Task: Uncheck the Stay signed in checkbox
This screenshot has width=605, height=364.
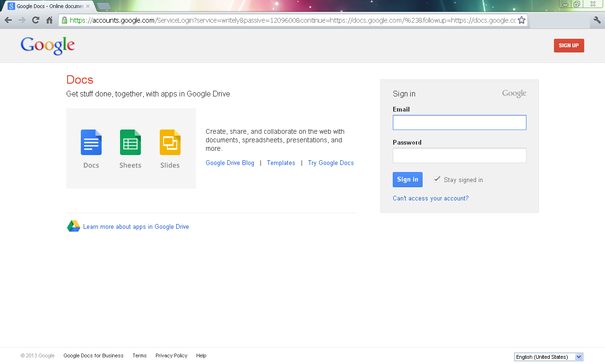Action: click(437, 179)
